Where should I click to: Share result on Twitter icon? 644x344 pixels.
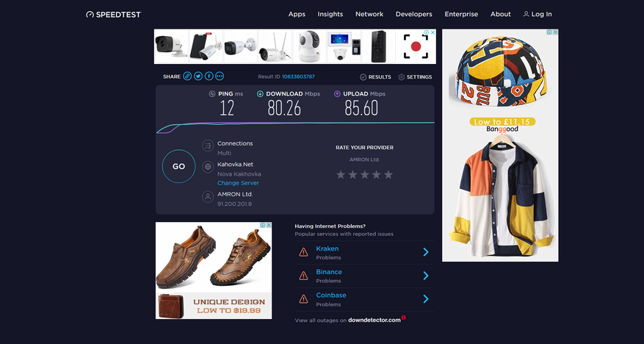(198, 76)
